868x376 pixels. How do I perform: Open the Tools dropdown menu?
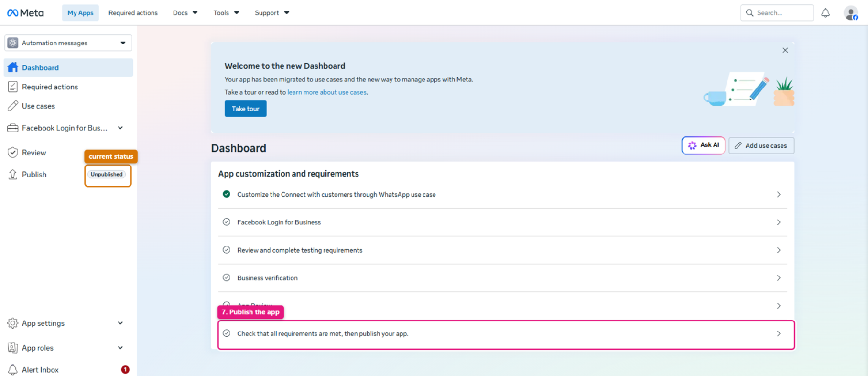coord(226,13)
